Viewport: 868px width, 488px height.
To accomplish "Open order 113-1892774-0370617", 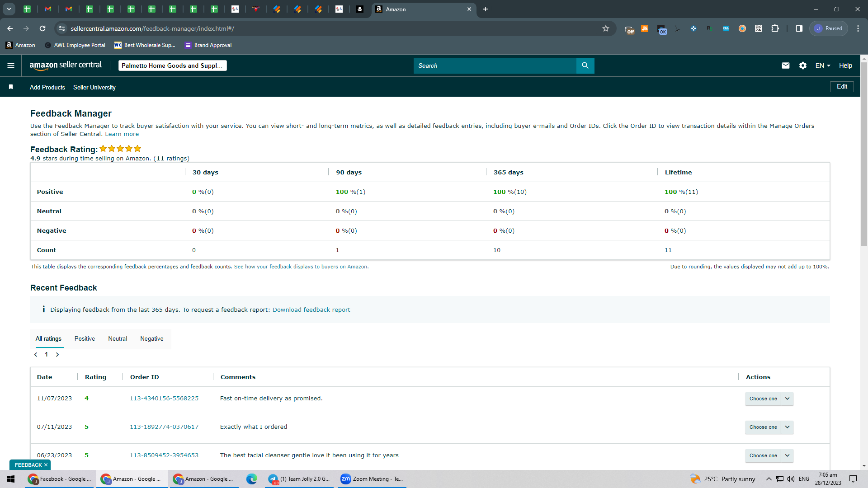I will (164, 427).
